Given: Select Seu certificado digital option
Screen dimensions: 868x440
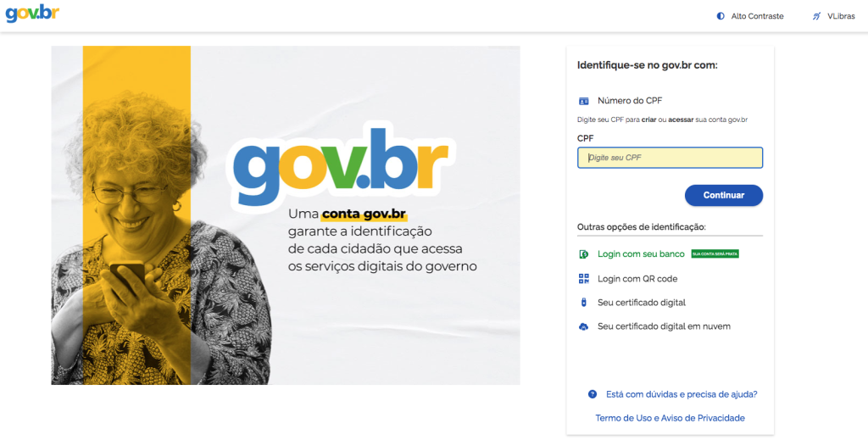Looking at the screenshot, I should (x=642, y=303).
